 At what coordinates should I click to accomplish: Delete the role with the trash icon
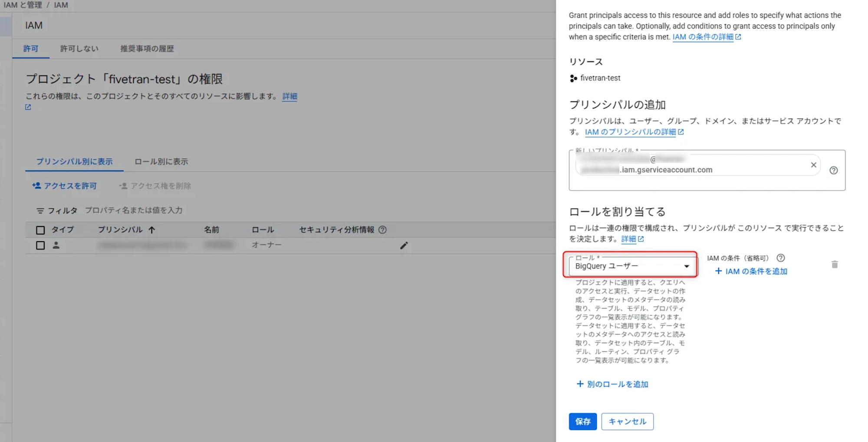(834, 264)
